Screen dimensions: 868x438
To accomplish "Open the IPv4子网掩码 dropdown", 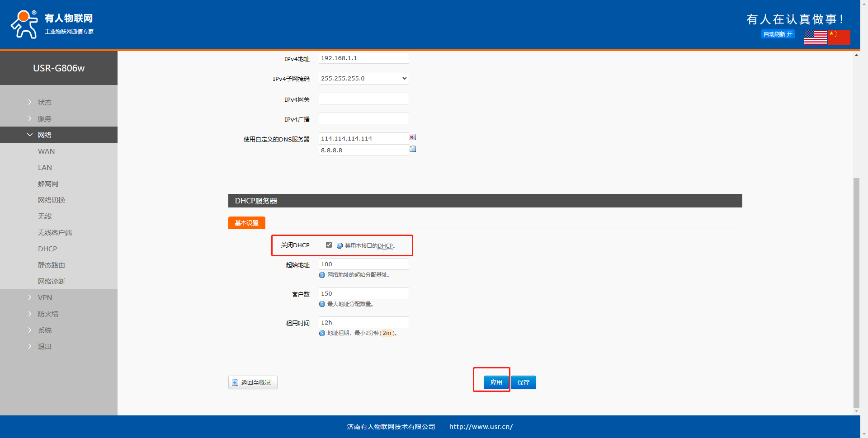I will [x=363, y=79].
